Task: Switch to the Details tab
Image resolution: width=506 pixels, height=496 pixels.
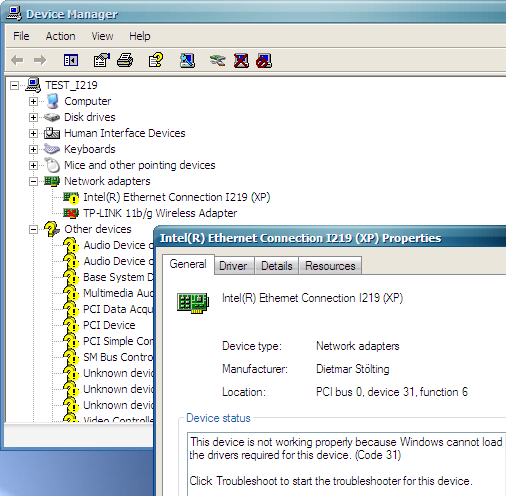Action: point(277,266)
